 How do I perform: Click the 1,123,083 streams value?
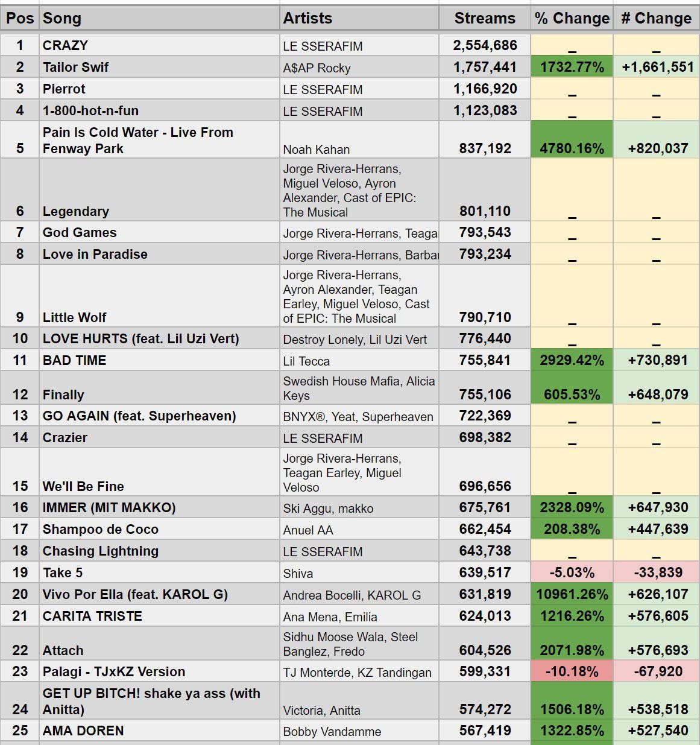tap(485, 110)
